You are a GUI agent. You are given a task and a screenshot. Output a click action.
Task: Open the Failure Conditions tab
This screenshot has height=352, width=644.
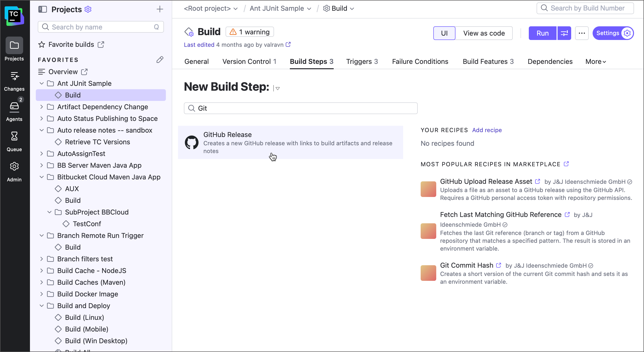pos(420,61)
